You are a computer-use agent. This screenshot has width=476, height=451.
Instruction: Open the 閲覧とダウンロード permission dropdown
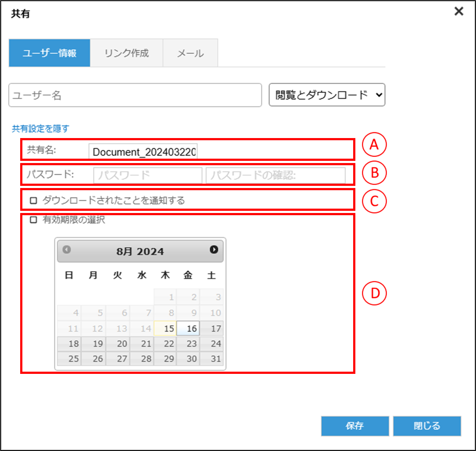(x=327, y=95)
